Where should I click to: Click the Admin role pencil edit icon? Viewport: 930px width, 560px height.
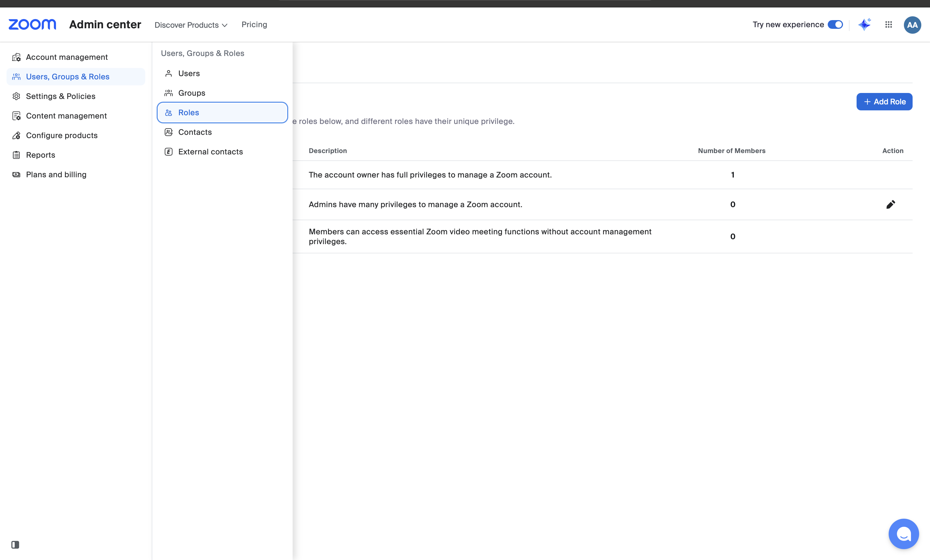coord(890,204)
